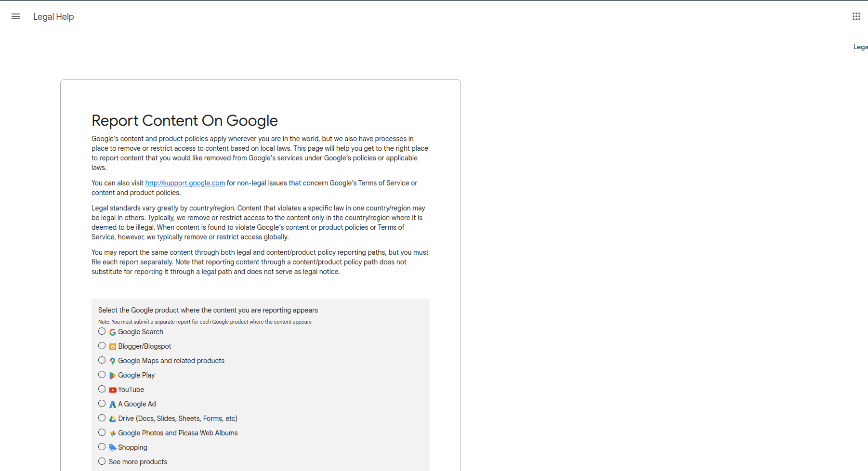Viewport: 868px width, 471px height.
Task: Click the 'A Google Ad' option label
Action: pos(137,404)
